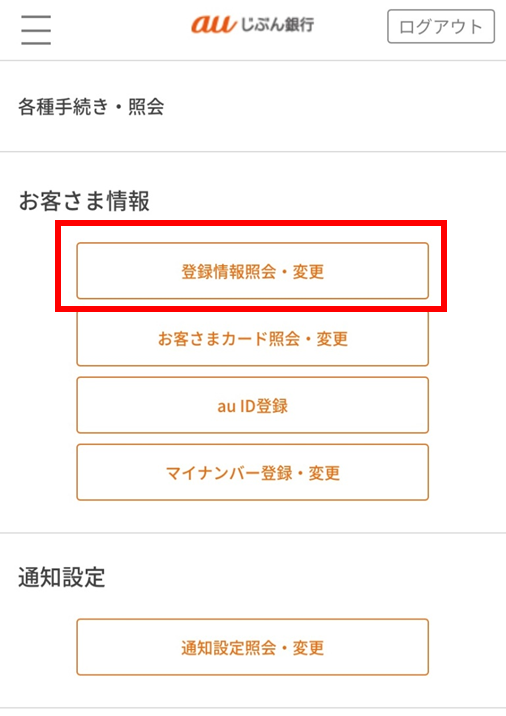
Task: Click the 通知設定 section heading
Action: 62,577
